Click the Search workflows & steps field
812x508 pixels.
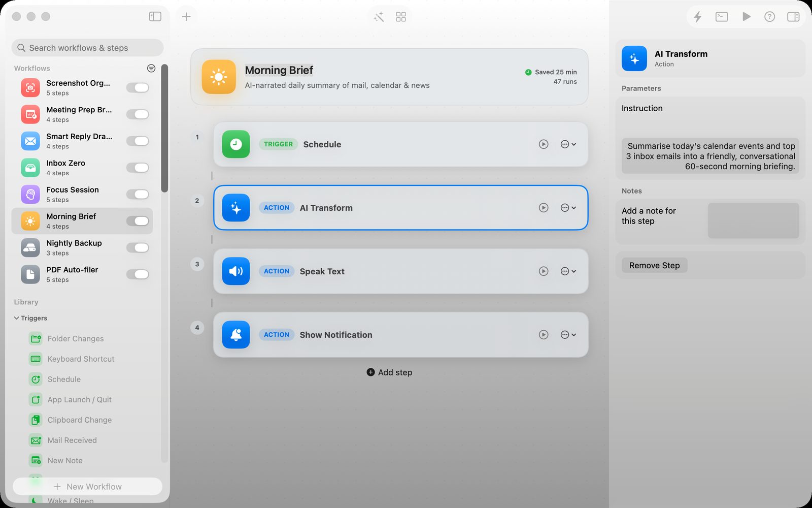point(87,48)
